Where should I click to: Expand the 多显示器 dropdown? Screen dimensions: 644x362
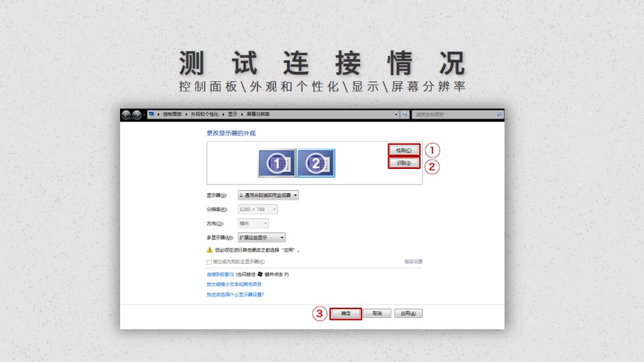(262, 237)
